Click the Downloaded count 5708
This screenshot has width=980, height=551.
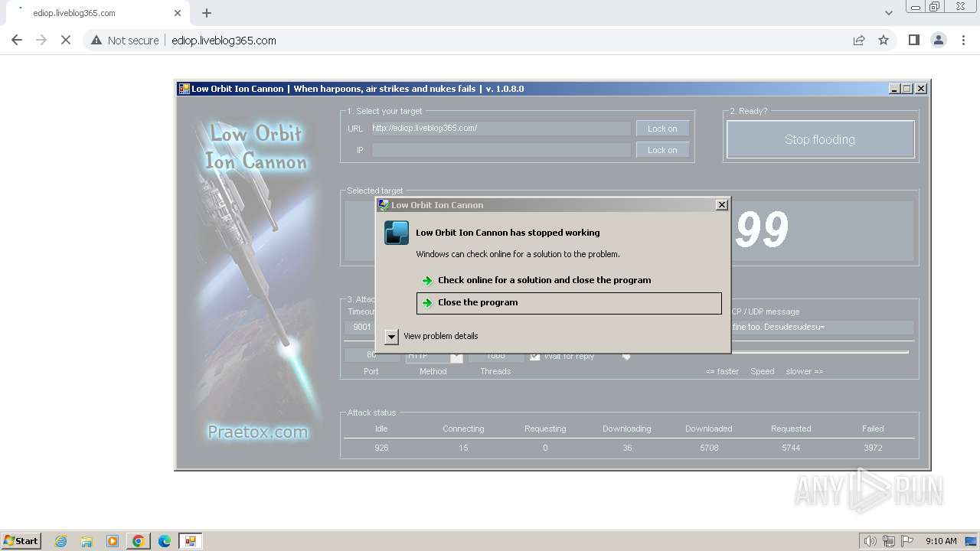(709, 448)
